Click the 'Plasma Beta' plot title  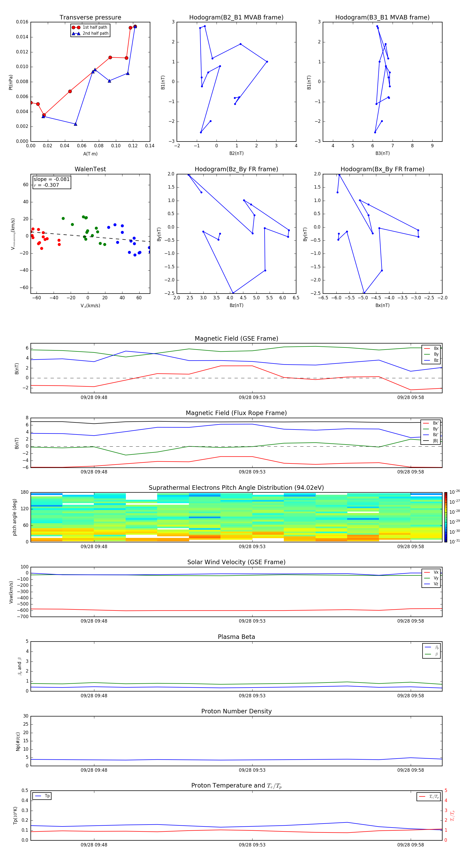[x=236, y=637]
